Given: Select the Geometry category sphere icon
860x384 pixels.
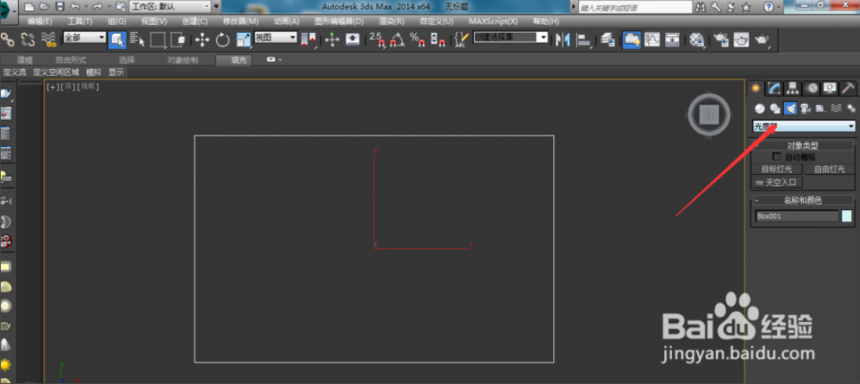Looking at the screenshot, I should pos(759,108).
